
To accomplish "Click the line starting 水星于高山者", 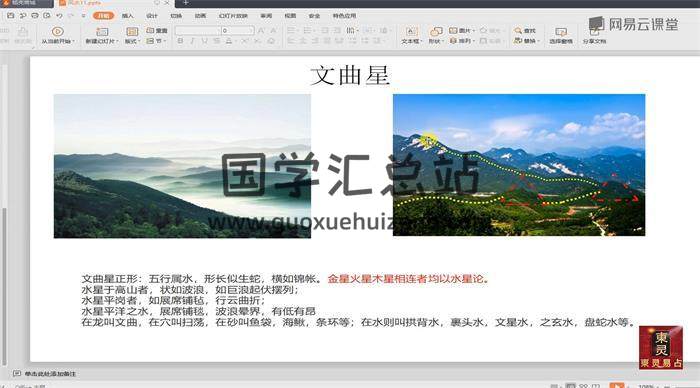I will click(190, 289).
